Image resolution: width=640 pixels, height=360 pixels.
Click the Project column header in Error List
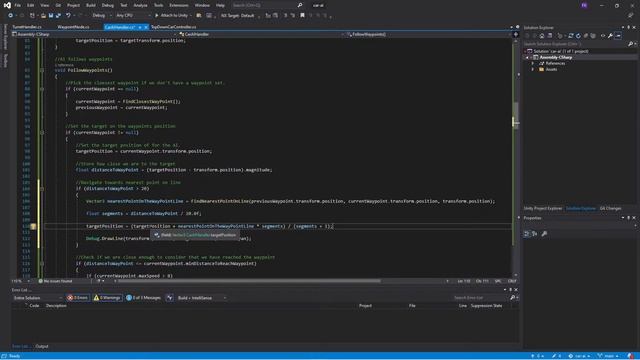point(365,306)
